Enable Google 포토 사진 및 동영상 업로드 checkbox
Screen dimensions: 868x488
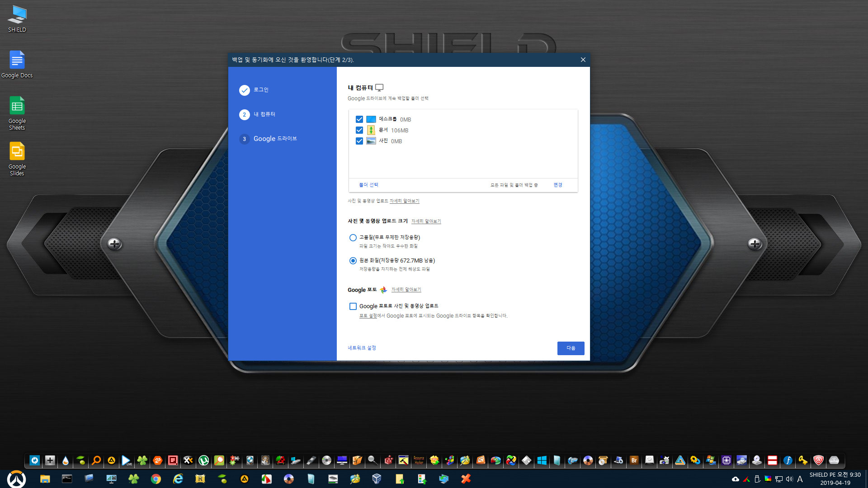tap(353, 306)
